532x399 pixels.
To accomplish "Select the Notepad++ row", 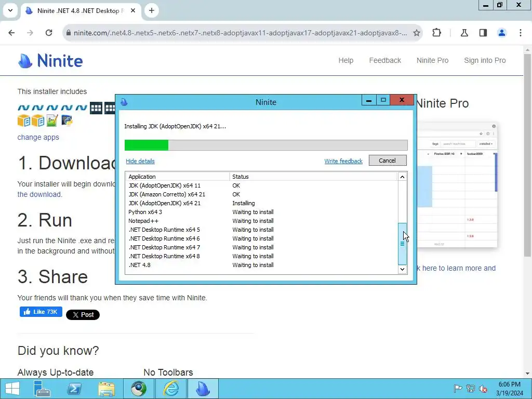I will click(x=262, y=221).
